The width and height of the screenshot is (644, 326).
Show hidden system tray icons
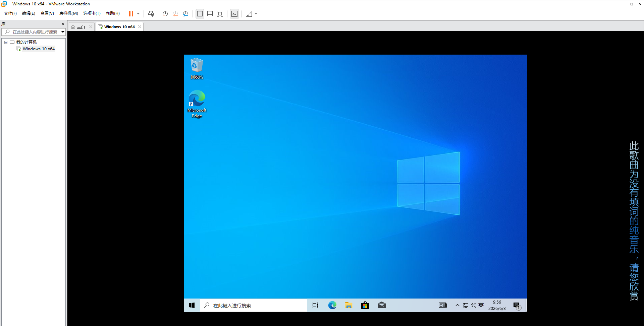coord(457,305)
